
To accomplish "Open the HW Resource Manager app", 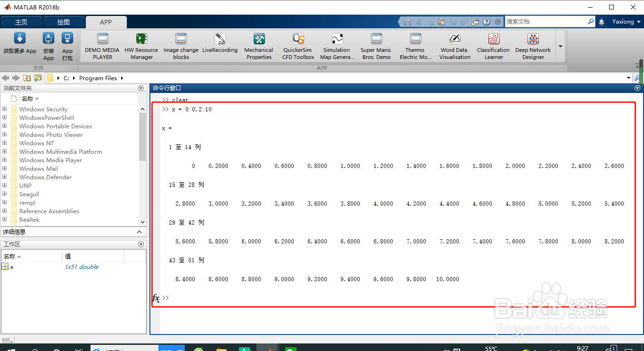I will pos(141,46).
